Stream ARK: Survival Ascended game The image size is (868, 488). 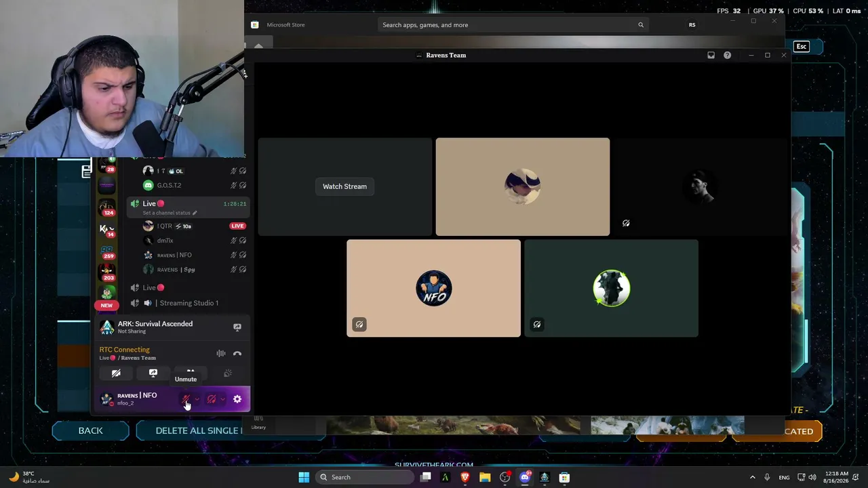237,327
